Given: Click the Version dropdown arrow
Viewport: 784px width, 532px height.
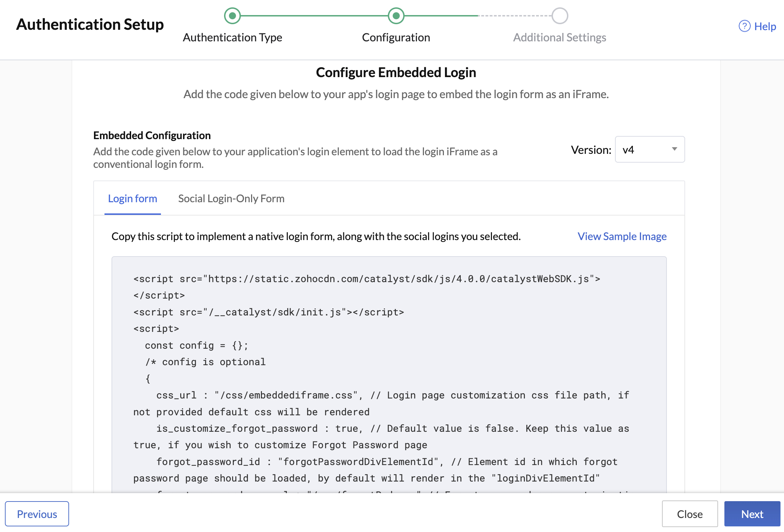Looking at the screenshot, I should [x=674, y=149].
